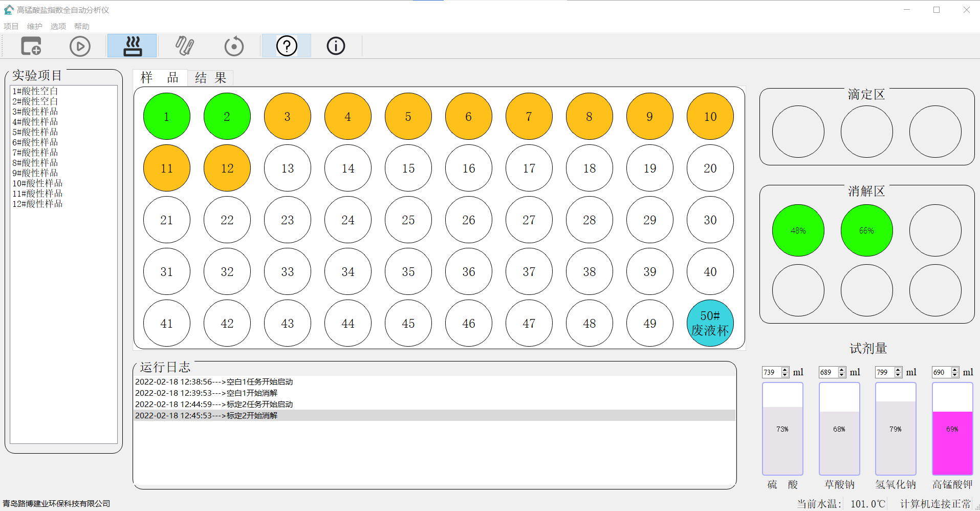Click the 氢氧化钠 volume input field
The image size is (980, 511).
tap(884, 372)
